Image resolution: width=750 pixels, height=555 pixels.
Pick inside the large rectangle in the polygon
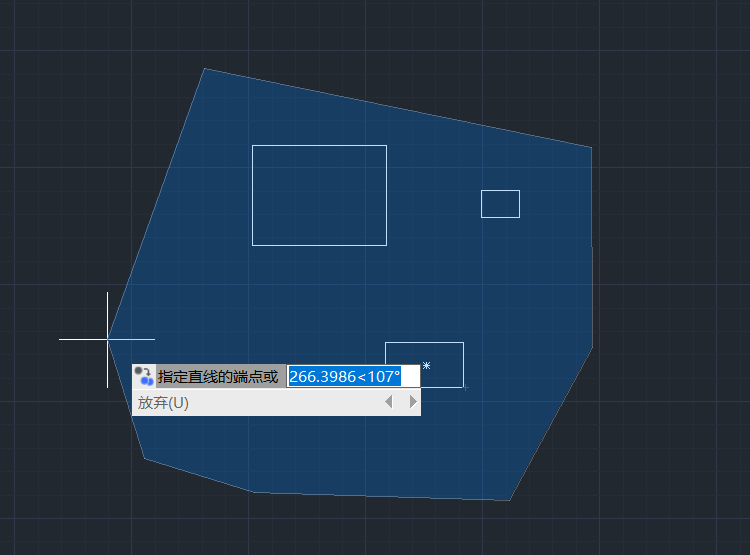pyautogui.click(x=319, y=195)
